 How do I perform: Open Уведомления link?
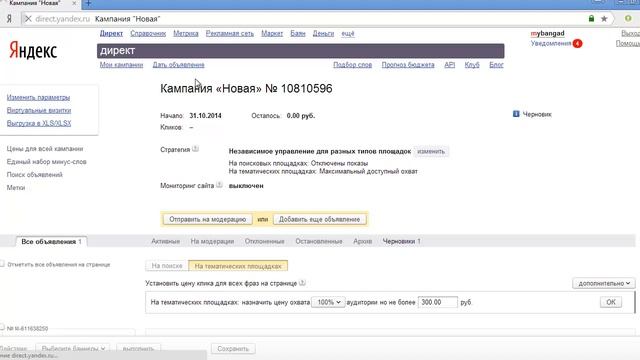coord(551,43)
